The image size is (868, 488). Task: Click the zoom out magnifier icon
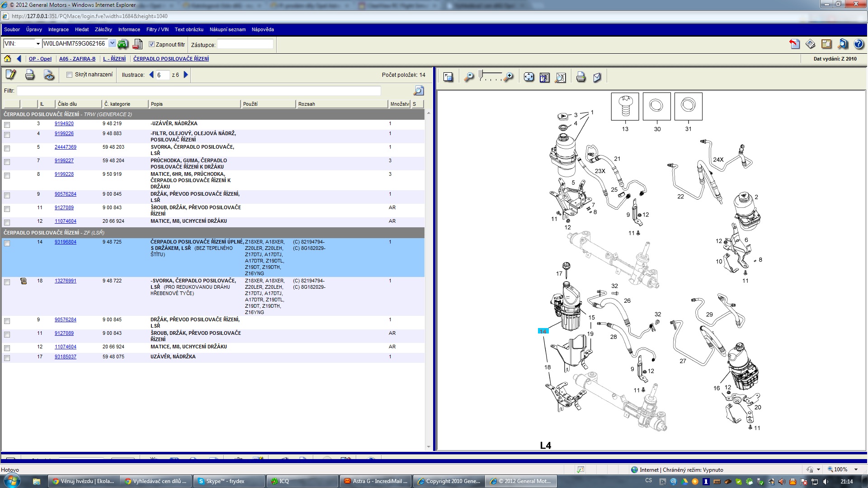(469, 77)
